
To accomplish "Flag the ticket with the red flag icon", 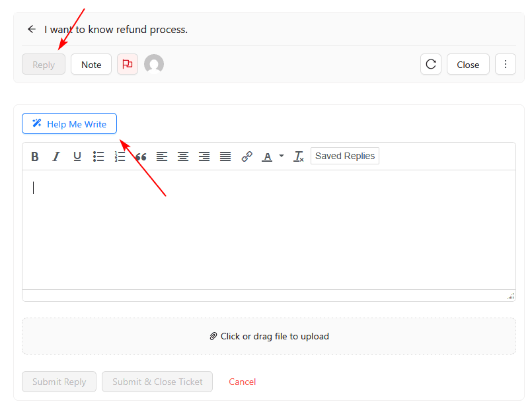I will [128, 64].
